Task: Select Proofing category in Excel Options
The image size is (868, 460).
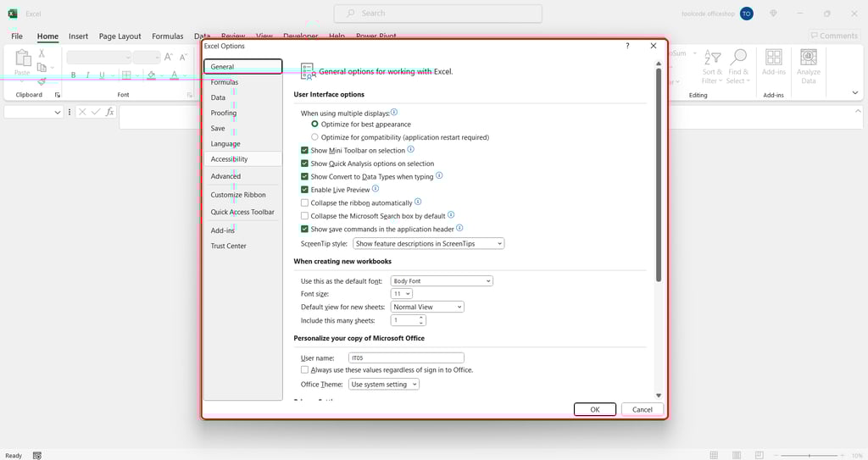Action: click(x=242, y=113)
